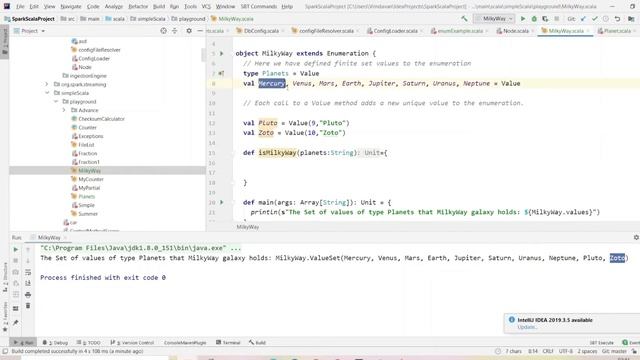
Task: Expand the org.spark.streaming package
Action: 47,84
